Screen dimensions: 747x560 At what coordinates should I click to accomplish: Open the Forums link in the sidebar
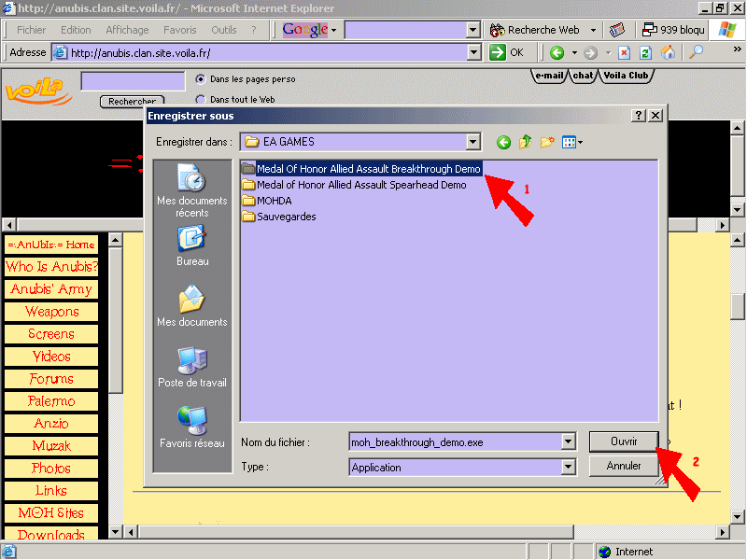click(x=51, y=379)
